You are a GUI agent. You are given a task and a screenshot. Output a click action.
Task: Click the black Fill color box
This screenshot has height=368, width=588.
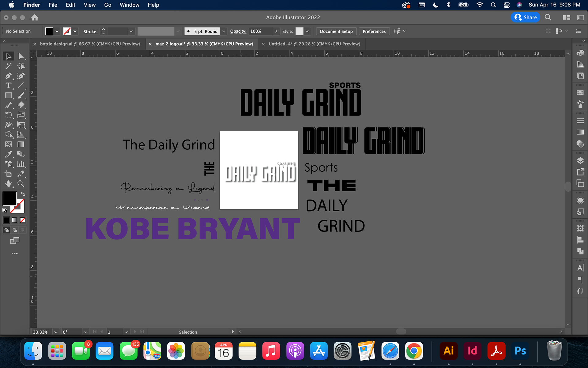point(9,199)
